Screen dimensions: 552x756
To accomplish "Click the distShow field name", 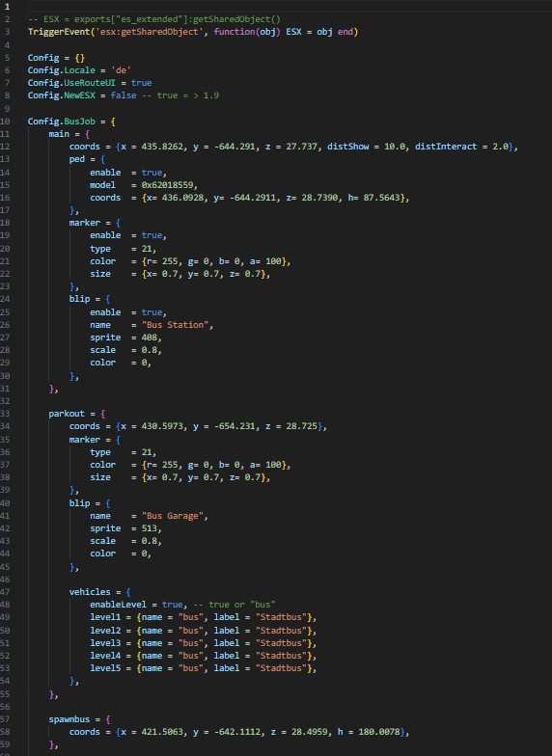I will pos(347,147).
